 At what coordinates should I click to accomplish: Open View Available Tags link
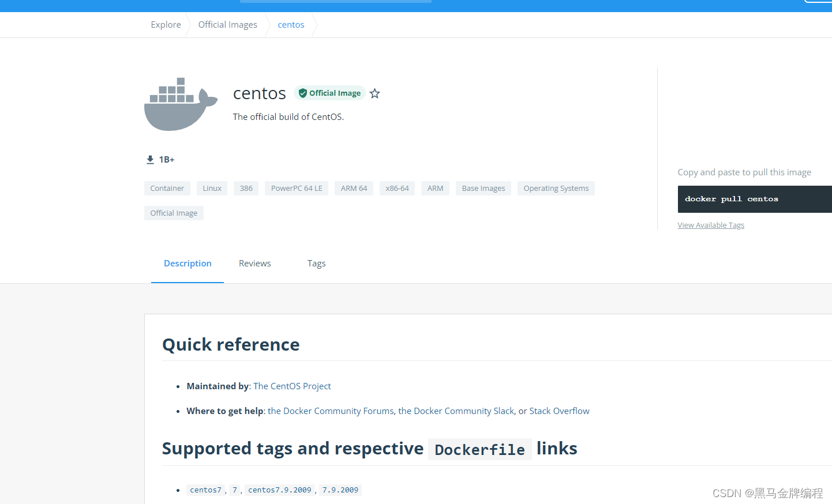click(x=711, y=225)
